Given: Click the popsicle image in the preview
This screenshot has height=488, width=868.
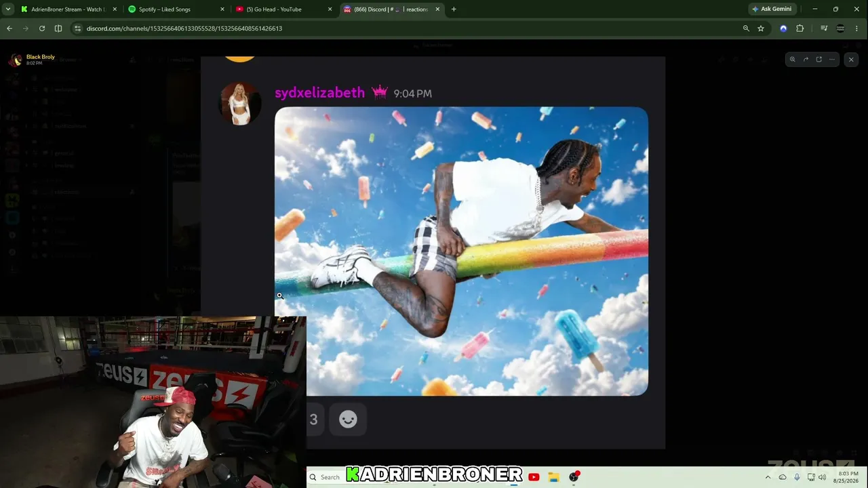Looking at the screenshot, I should 461,251.
